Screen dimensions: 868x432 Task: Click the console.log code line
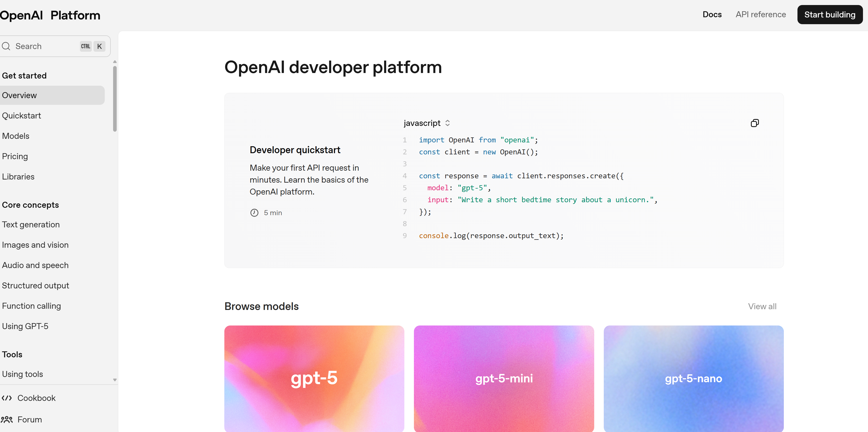click(491, 236)
